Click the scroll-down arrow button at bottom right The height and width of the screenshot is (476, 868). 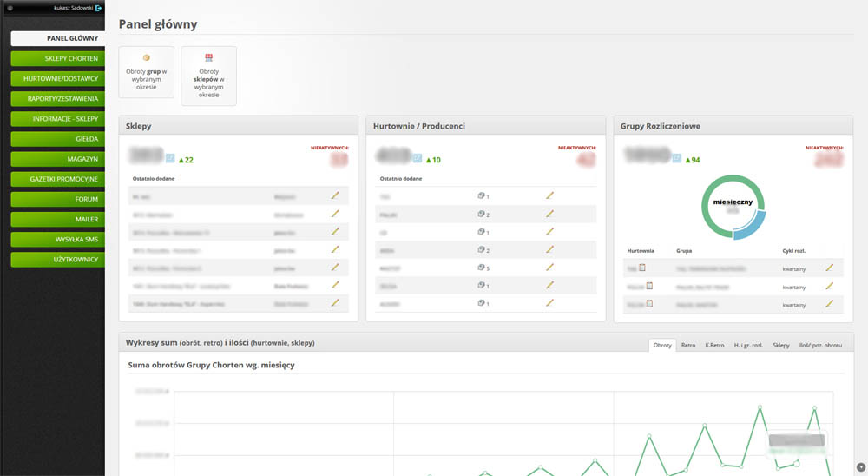pyautogui.click(x=859, y=468)
